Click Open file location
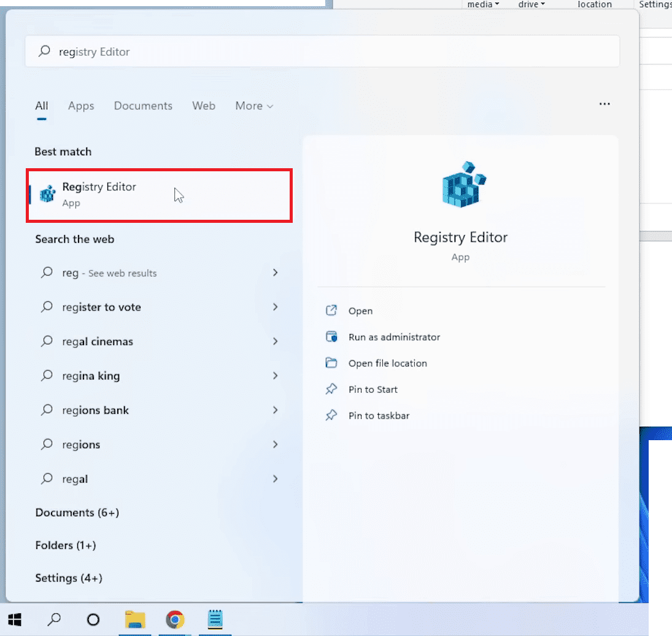The height and width of the screenshot is (636, 672). pos(387,363)
